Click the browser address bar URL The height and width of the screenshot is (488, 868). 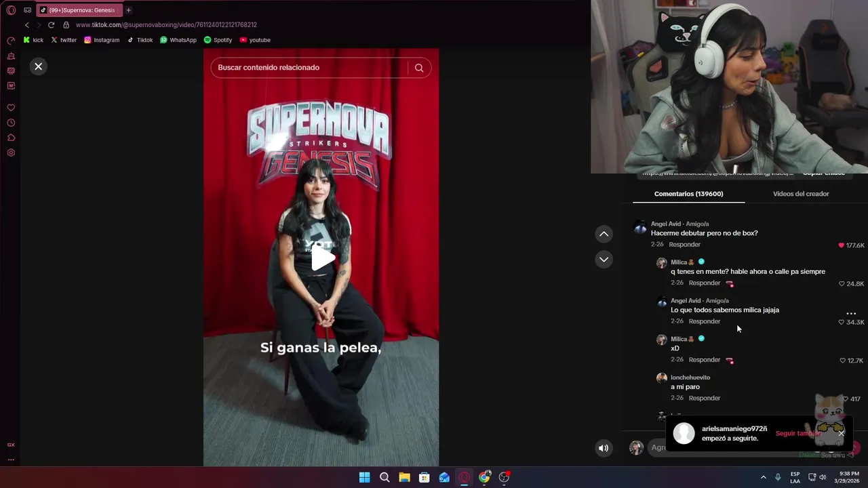point(166,25)
